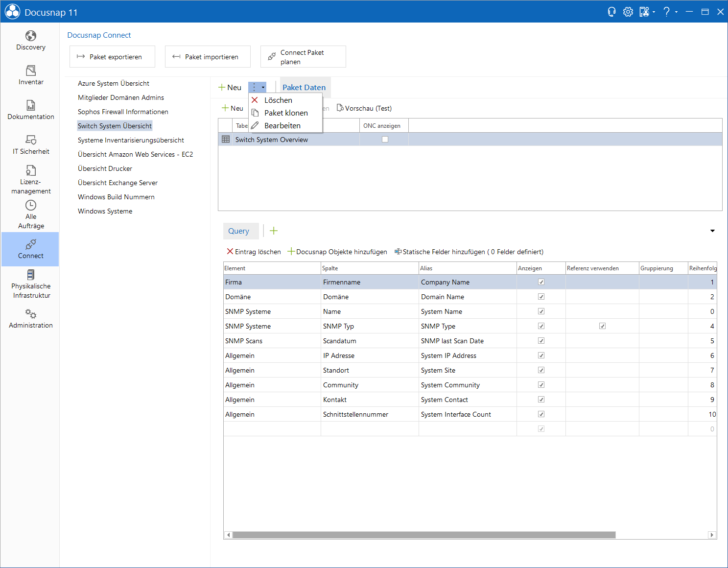Select the Switch System Overview table row

point(470,140)
